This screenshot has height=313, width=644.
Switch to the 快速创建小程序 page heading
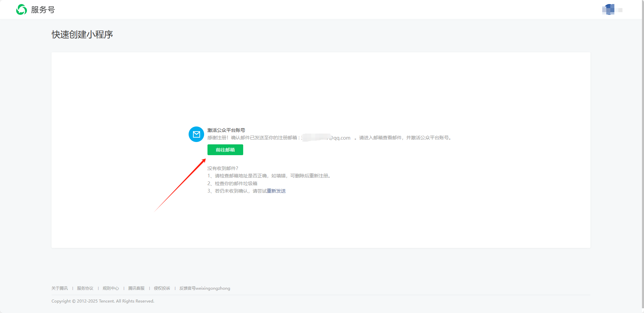pyautogui.click(x=82, y=34)
